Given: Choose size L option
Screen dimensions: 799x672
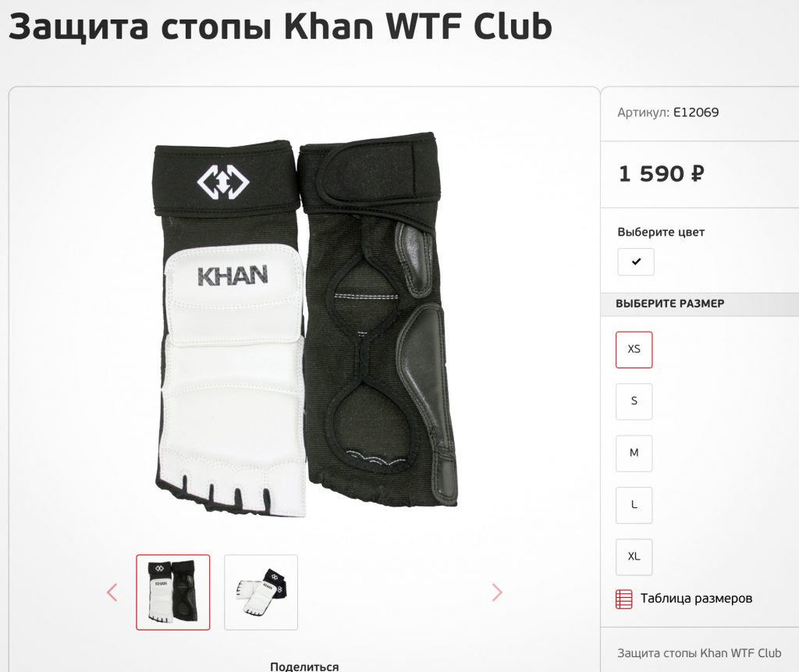Looking at the screenshot, I should pyautogui.click(x=634, y=505).
